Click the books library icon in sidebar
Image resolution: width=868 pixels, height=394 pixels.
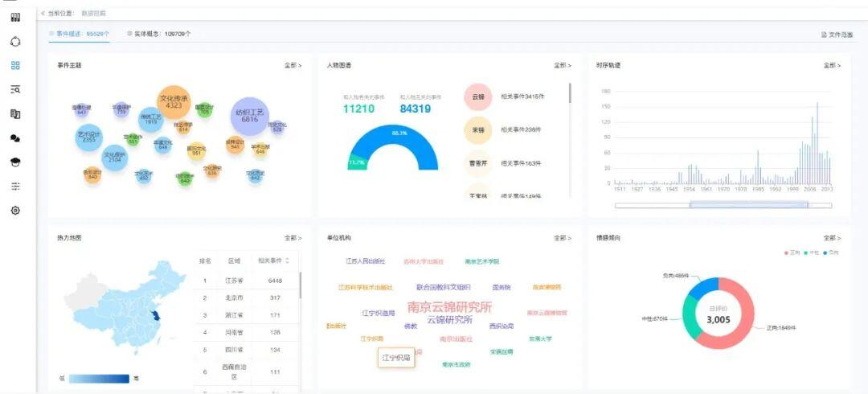tap(15, 18)
